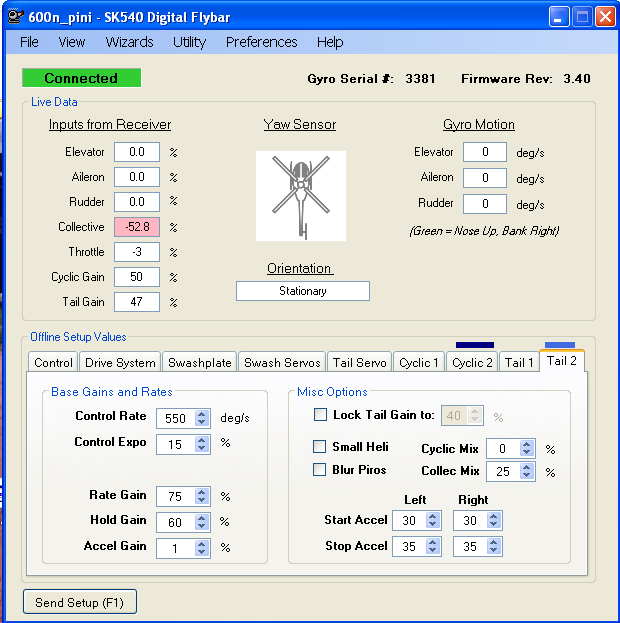
Task: Click the Rate Gain value field
Action: coord(176,496)
